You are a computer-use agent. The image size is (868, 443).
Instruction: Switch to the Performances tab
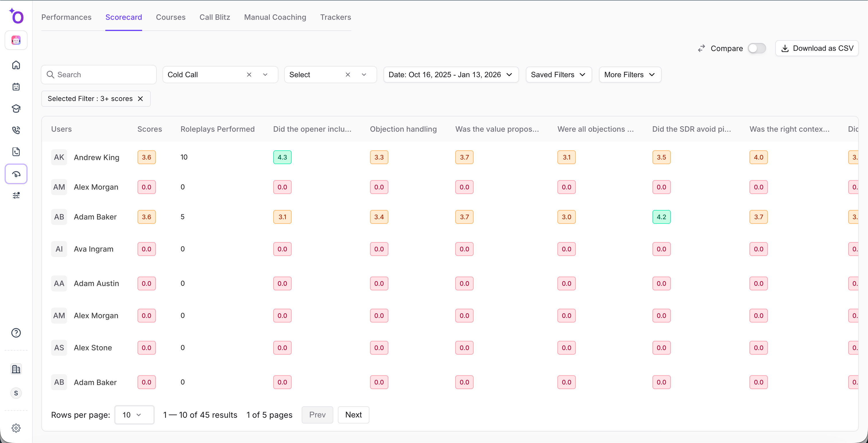point(66,17)
